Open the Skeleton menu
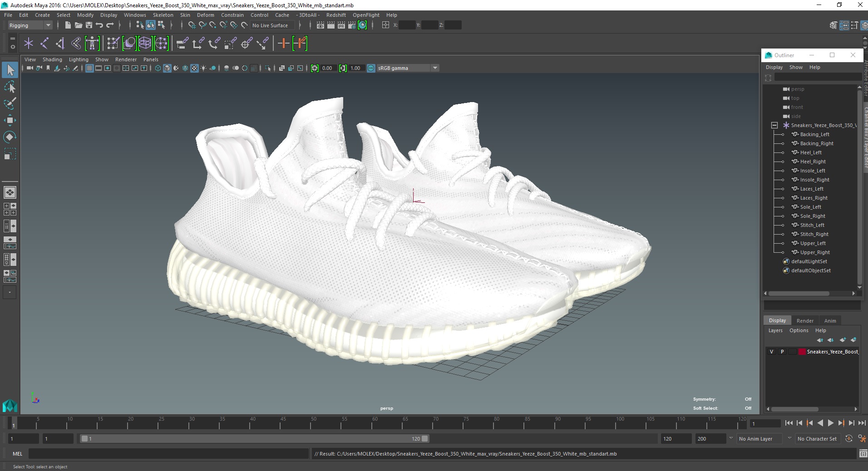Screen dimensions: 868x471 163,15
